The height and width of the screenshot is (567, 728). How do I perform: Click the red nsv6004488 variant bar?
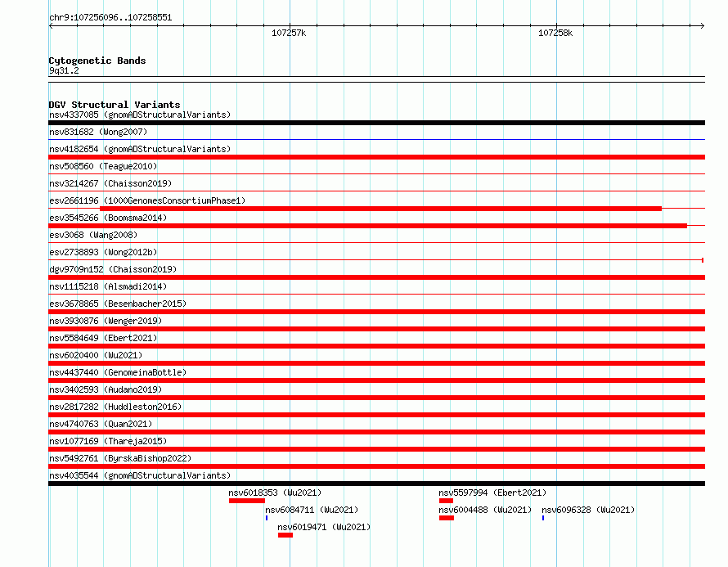(447, 518)
